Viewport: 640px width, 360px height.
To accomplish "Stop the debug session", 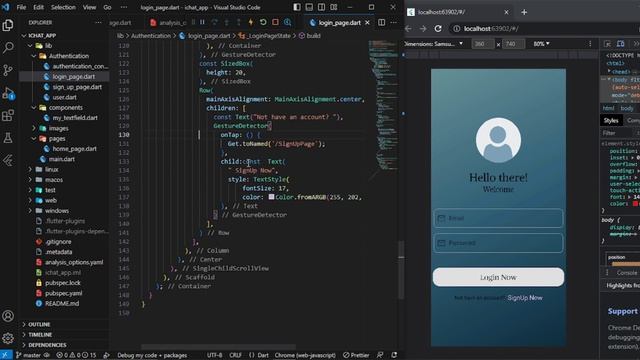I will tap(276, 22).
